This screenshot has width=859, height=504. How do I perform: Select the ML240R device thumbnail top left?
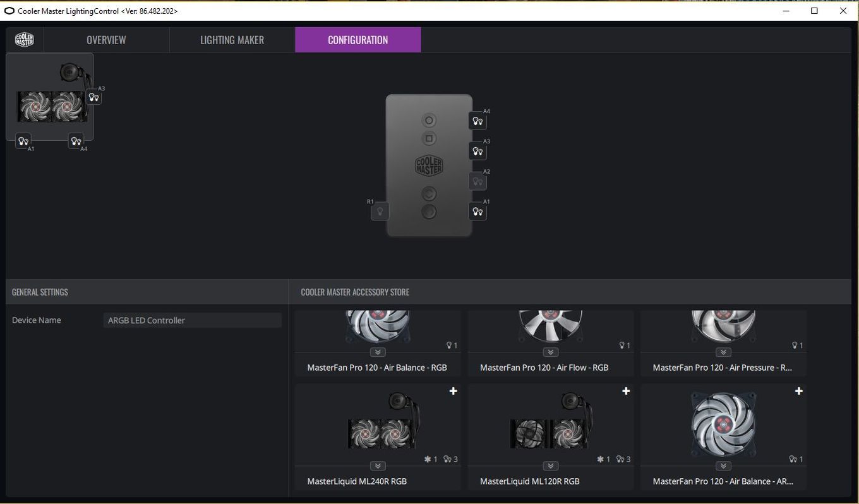50,97
